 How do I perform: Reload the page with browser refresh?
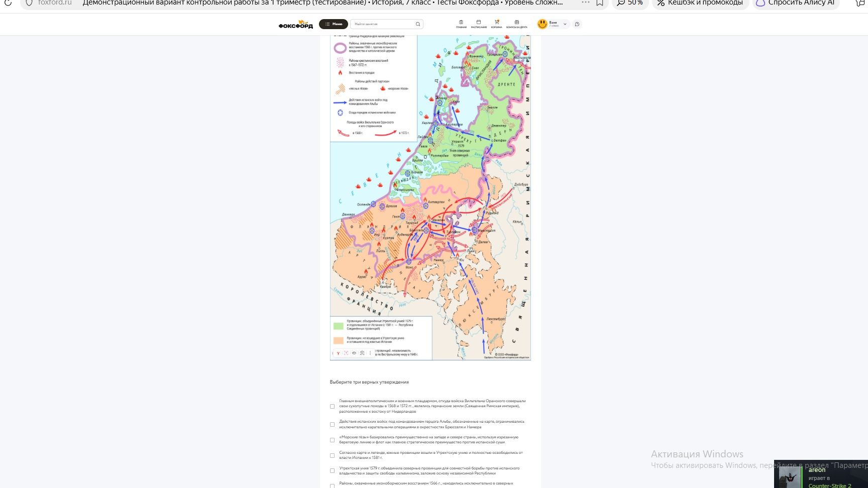point(8,3)
